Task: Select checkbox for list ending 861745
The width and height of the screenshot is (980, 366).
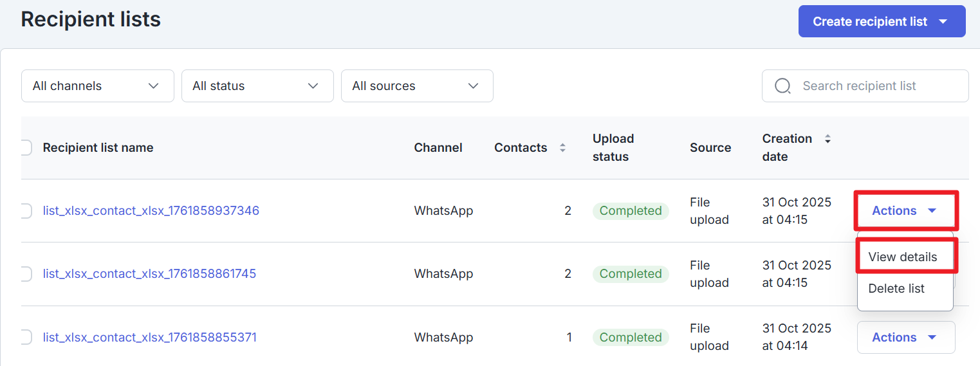Action: (x=26, y=274)
